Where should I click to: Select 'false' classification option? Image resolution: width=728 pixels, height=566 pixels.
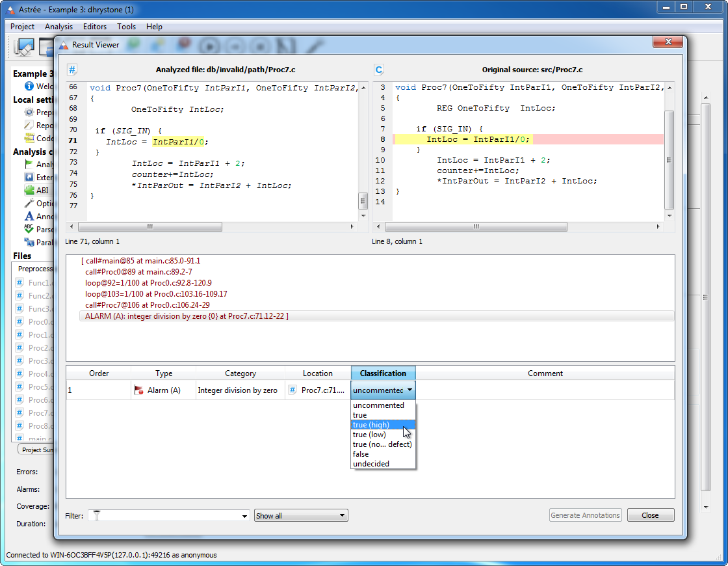pyautogui.click(x=383, y=454)
